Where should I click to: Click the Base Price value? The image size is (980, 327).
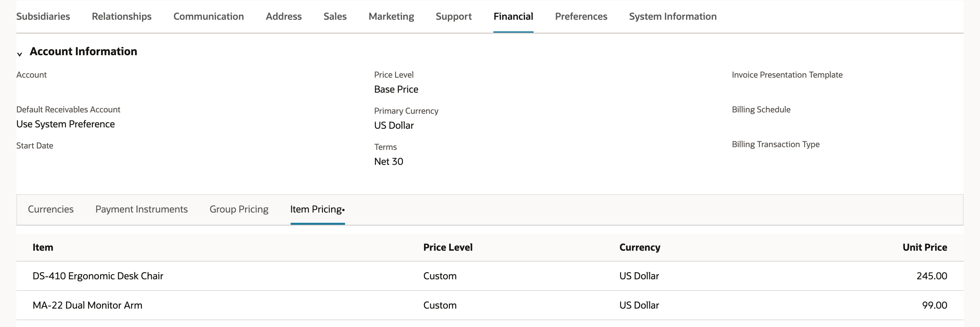click(396, 89)
